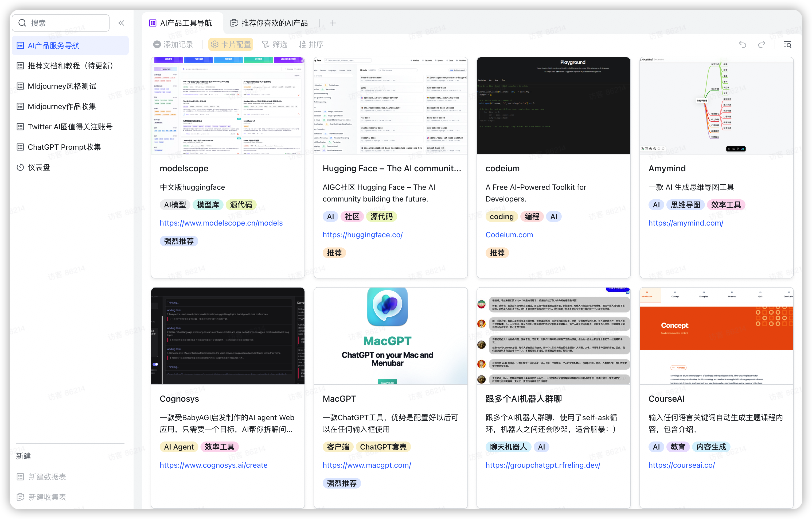Collapse the sidebar with double-chevron icon

[121, 23]
